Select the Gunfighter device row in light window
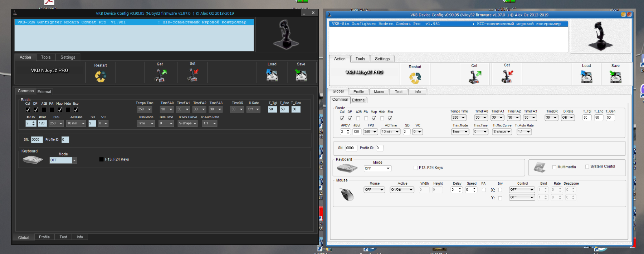 click(449, 24)
